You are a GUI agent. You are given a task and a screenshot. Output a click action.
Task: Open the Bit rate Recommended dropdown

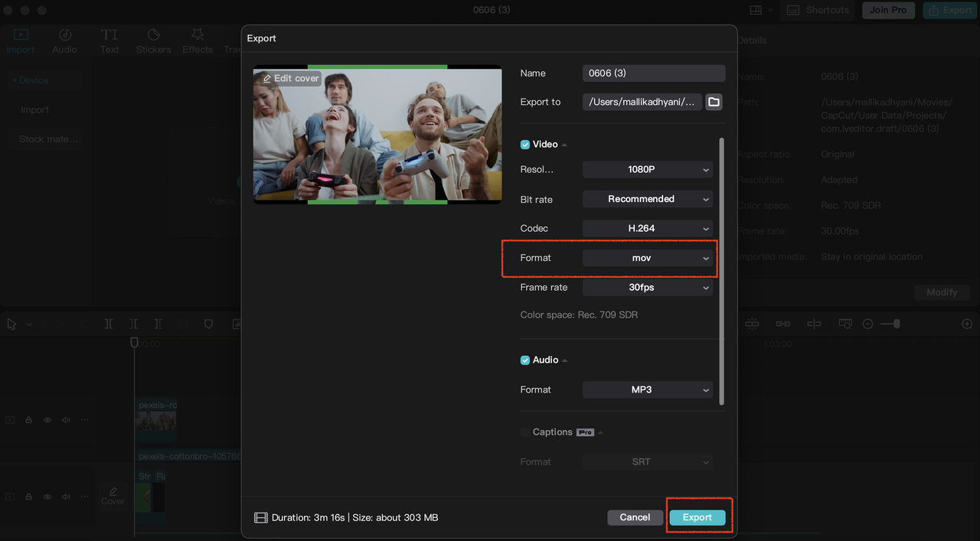[648, 199]
